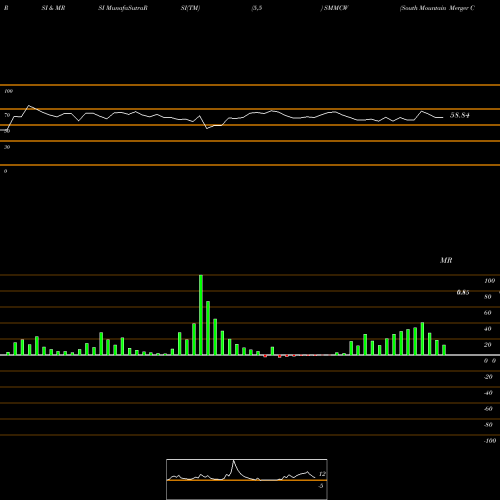Click the 0.85 value beside the MR scale

pos(463,292)
